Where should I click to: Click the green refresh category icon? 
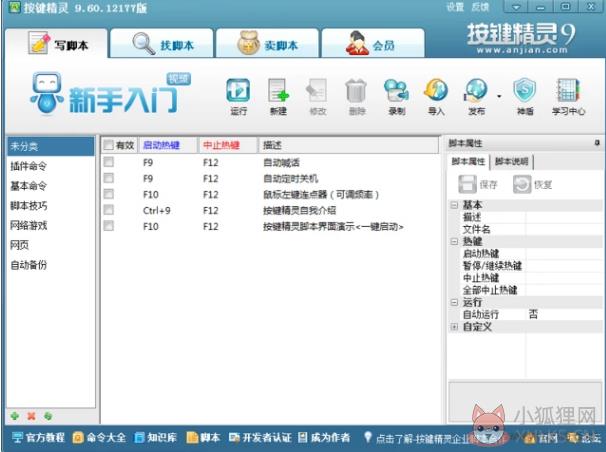(x=48, y=416)
